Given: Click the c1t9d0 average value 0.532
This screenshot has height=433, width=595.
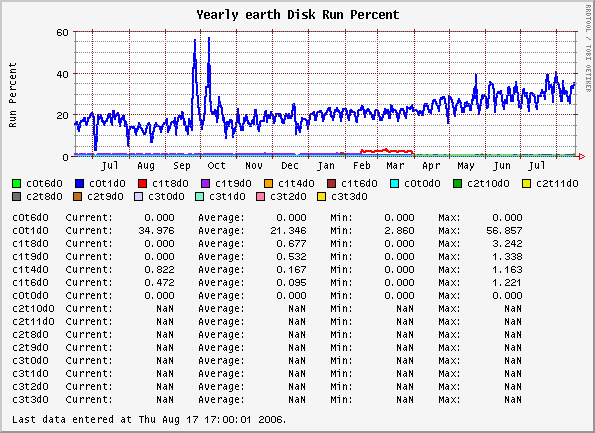Looking at the screenshot, I should [291, 257].
